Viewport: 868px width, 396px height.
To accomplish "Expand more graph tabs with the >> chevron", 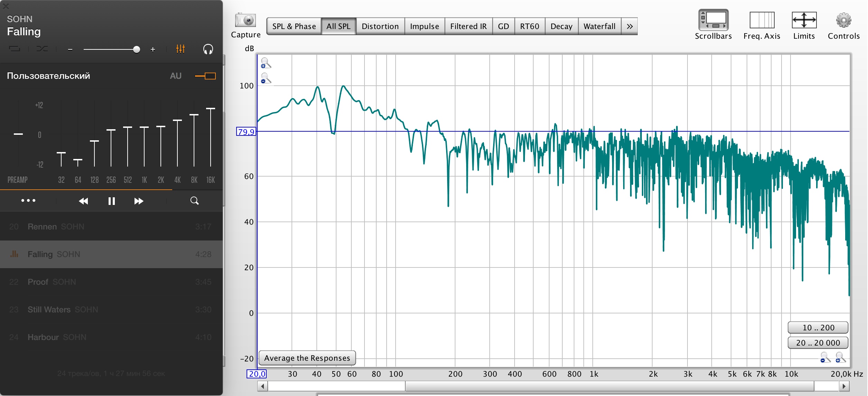I will pyautogui.click(x=629, y=26).
